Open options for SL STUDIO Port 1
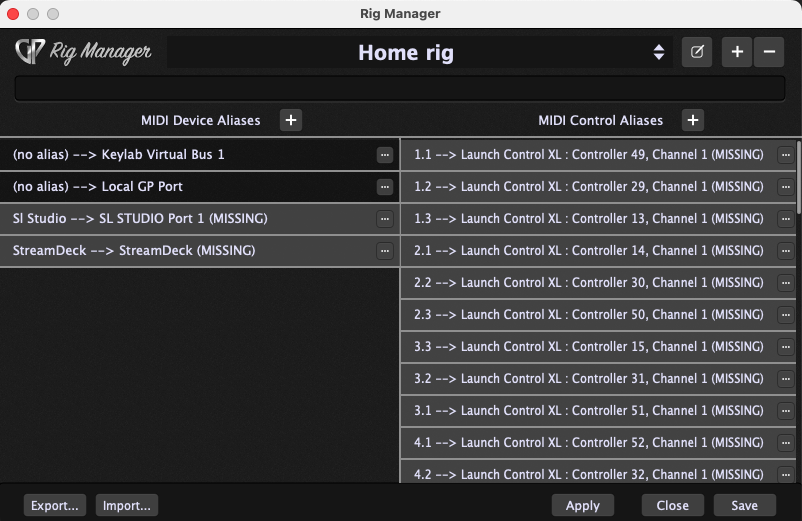This screenshot has width=802, height=521. tap(385, 219)
